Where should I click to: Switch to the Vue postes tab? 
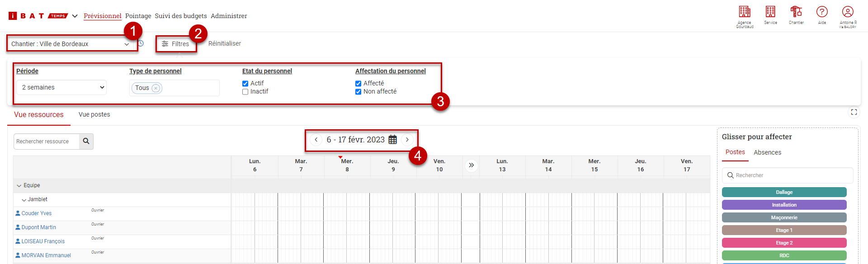[x=94, y=115]
